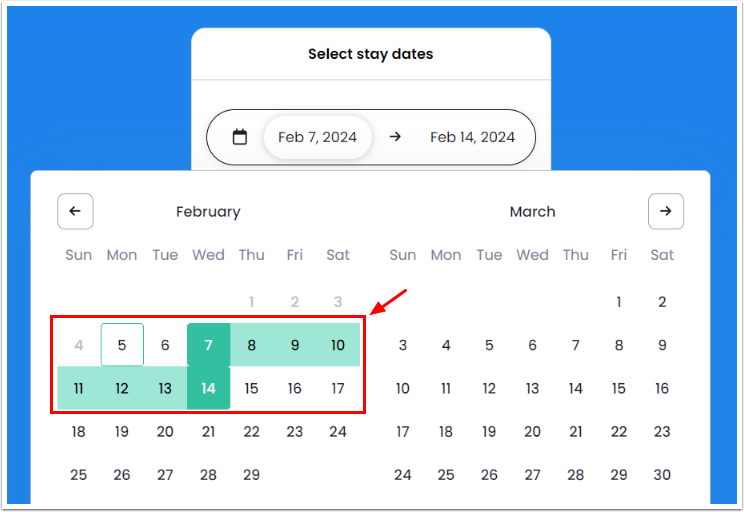Screen dimensions: 744x512
Task: Click the calendar icon in date field
Action: (240, 137)
